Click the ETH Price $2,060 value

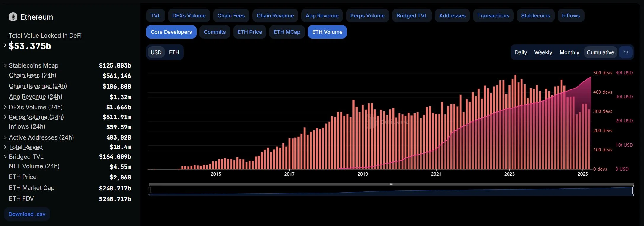pyautogui.click(x=120, y=177)
